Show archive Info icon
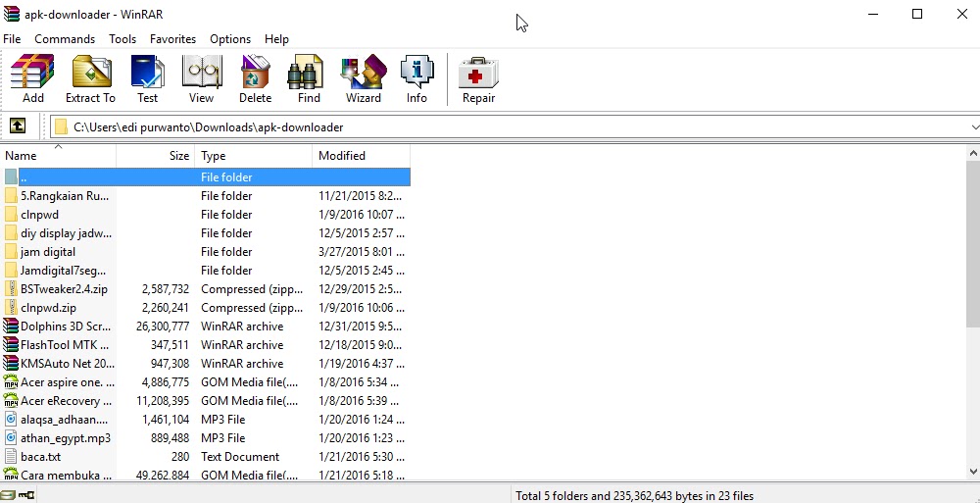Screen dimensions: 980x503 pos(416,78)
